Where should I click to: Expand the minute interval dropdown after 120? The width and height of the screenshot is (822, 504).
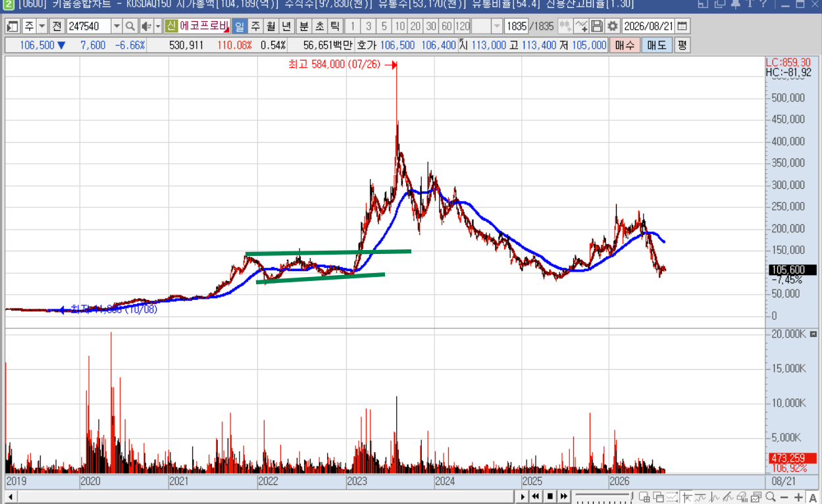(497, 26)
